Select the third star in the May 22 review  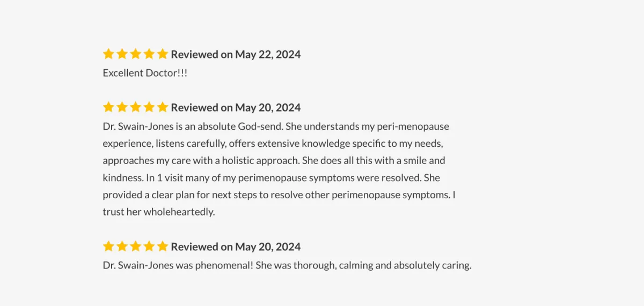[135, 54]
